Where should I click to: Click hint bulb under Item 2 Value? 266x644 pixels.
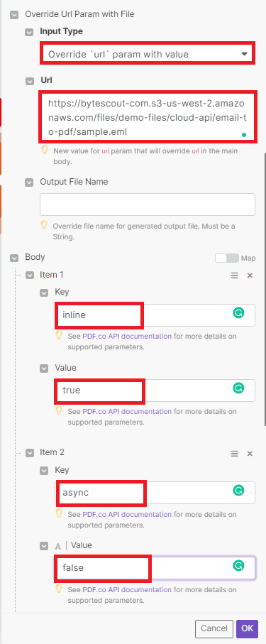tap(59, 589)
